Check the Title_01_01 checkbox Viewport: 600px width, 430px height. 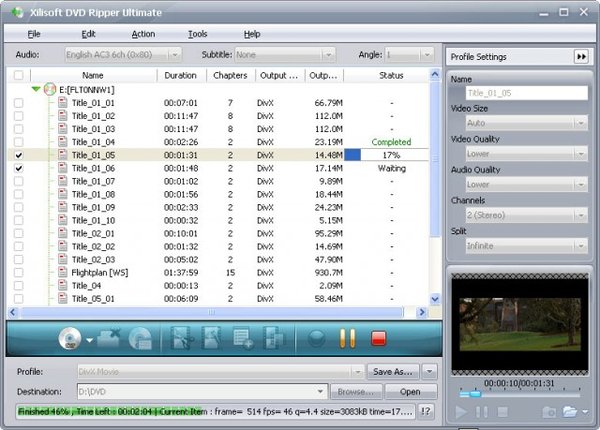pyautogui.click(x=18, y=103)
